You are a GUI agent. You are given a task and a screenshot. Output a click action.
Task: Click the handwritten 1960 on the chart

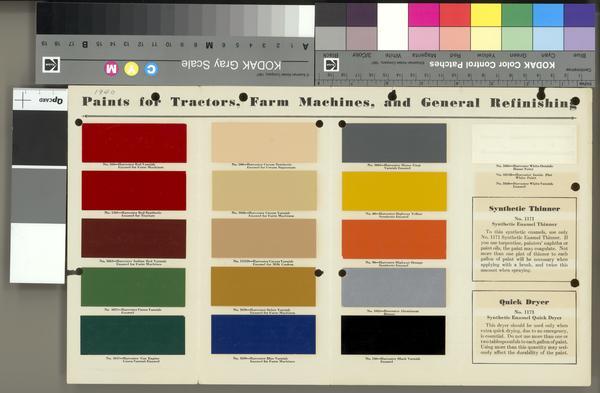point(104,92)
